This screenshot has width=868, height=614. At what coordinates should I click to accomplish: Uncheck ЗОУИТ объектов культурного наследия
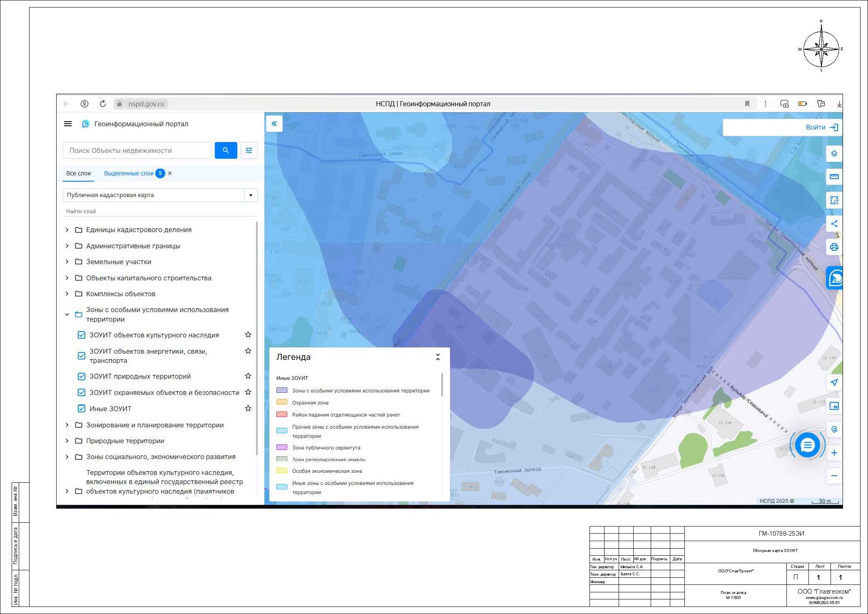pyautogui.click(x=82, y=335)
